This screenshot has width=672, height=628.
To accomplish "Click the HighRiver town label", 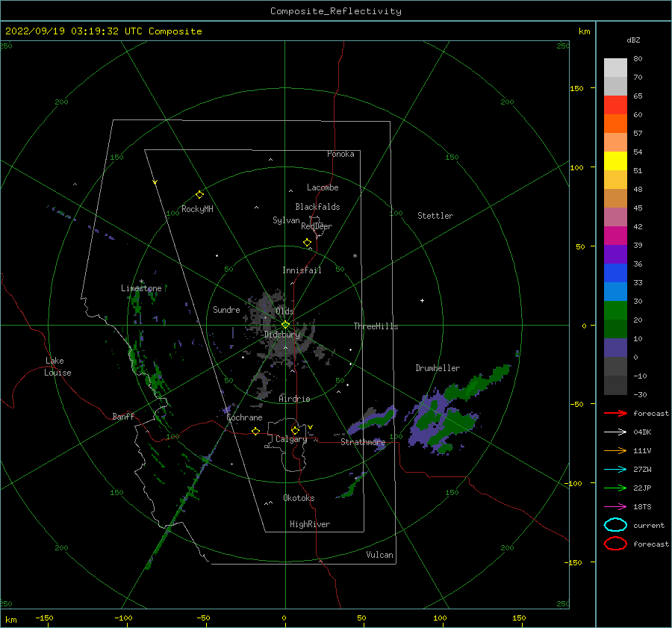I will point(310,524).
